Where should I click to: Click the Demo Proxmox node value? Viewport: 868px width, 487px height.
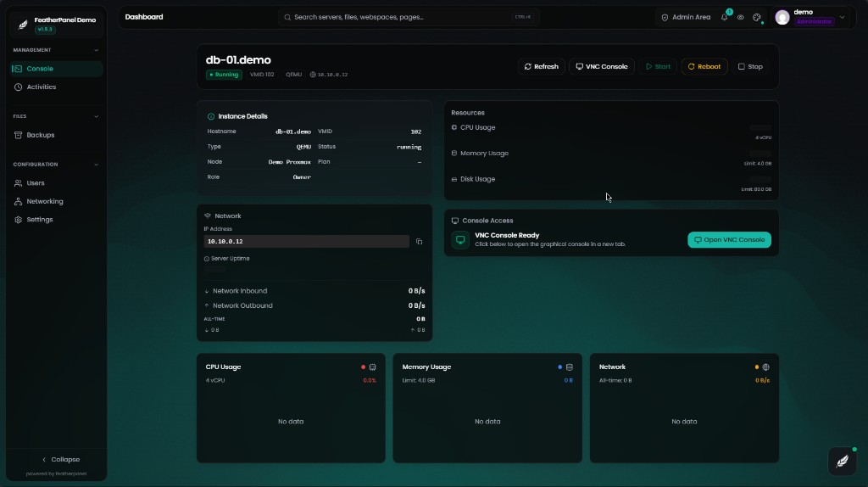coord(290,162)
